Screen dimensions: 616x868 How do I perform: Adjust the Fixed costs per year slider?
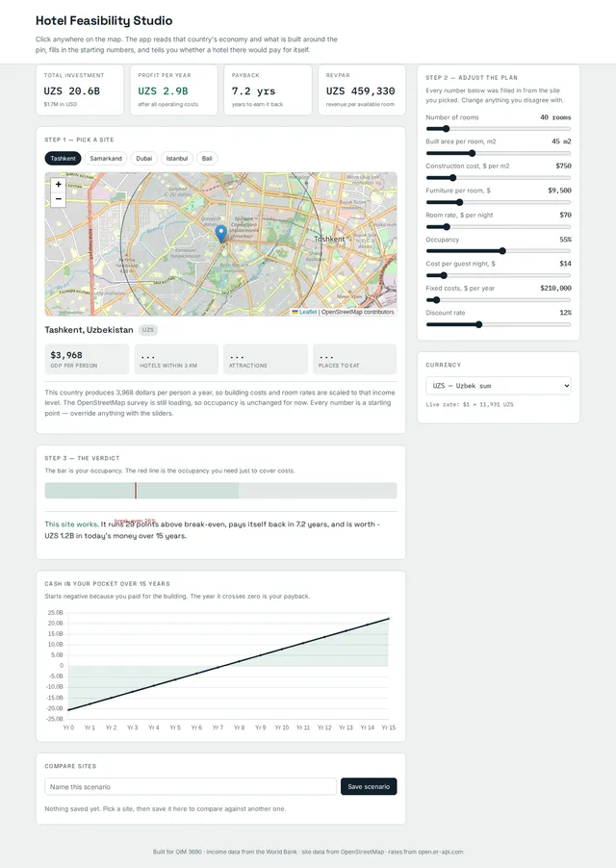pyautogui.click(x=499, y=300)
